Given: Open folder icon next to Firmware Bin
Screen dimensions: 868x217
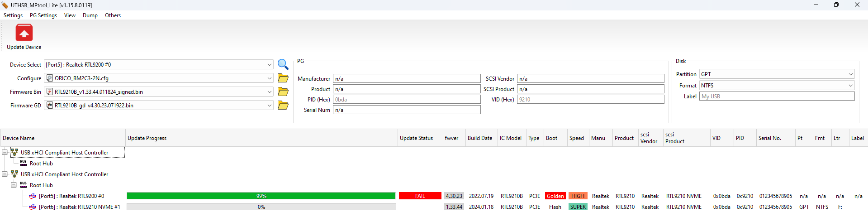Looking at the screenshot, I should 283,92.
